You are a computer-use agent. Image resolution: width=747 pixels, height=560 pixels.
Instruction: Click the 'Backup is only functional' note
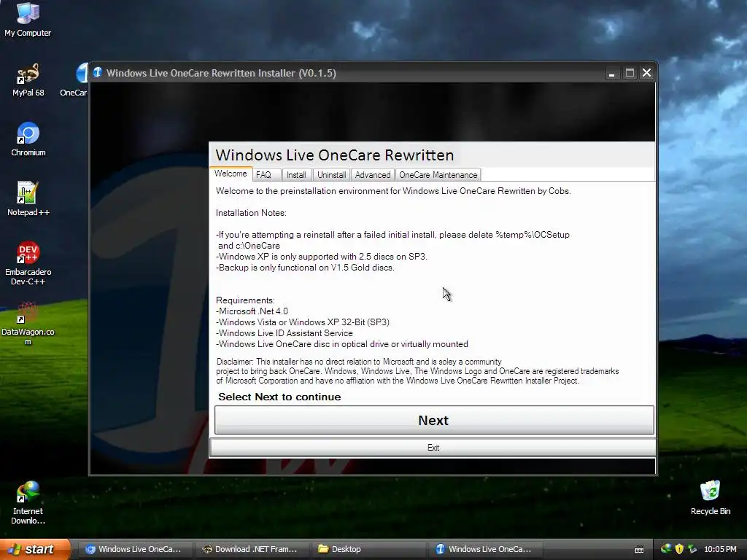click(306, 268)
